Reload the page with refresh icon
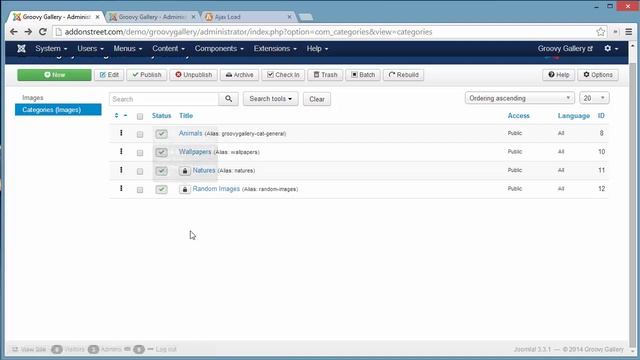The height and width of the screenshot is (360, 640). tap(42, 32)
